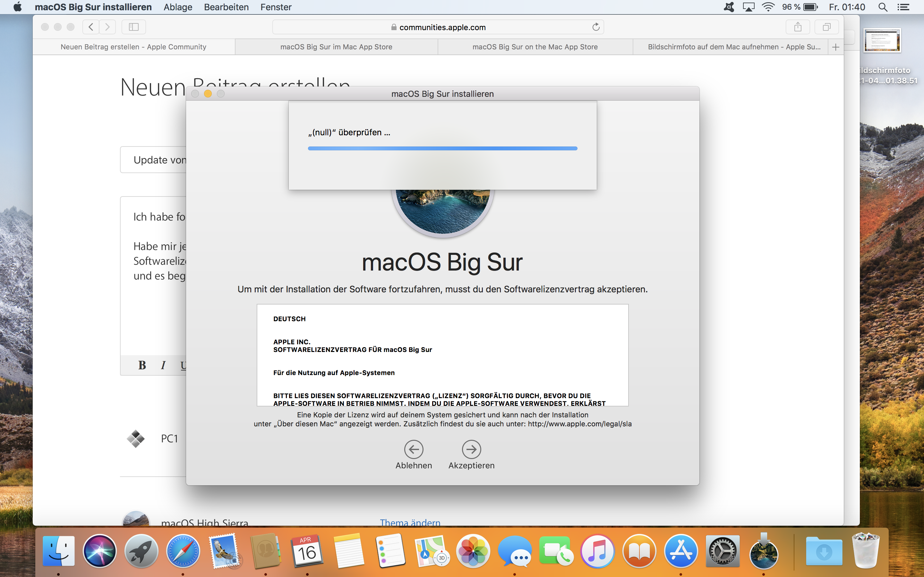Toggle italic formatting in editor
This screenshot has width=924, height=577.
163,365
